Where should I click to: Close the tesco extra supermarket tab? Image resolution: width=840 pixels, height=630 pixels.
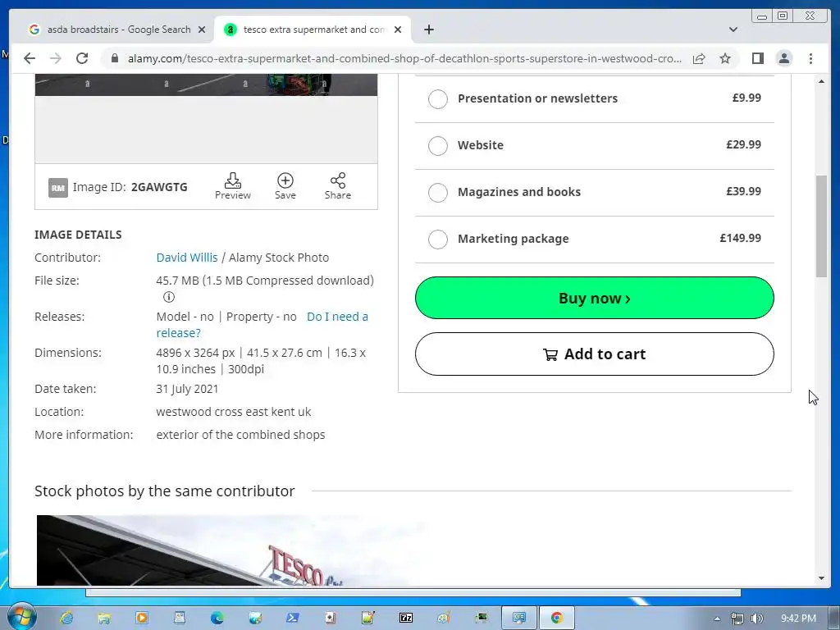398,30
